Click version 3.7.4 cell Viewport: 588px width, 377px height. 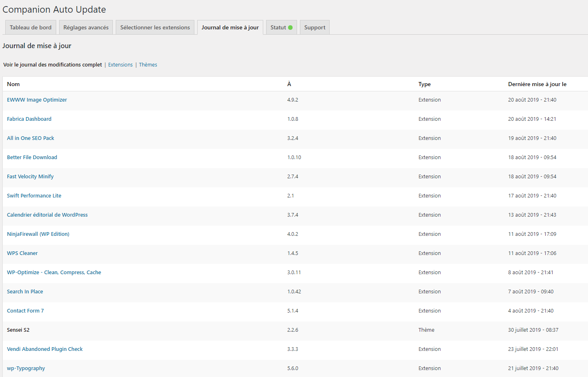tap(293, 215)
